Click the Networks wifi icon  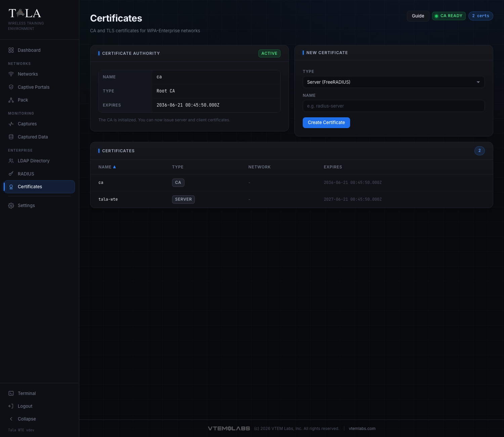[x=11, y=74]
